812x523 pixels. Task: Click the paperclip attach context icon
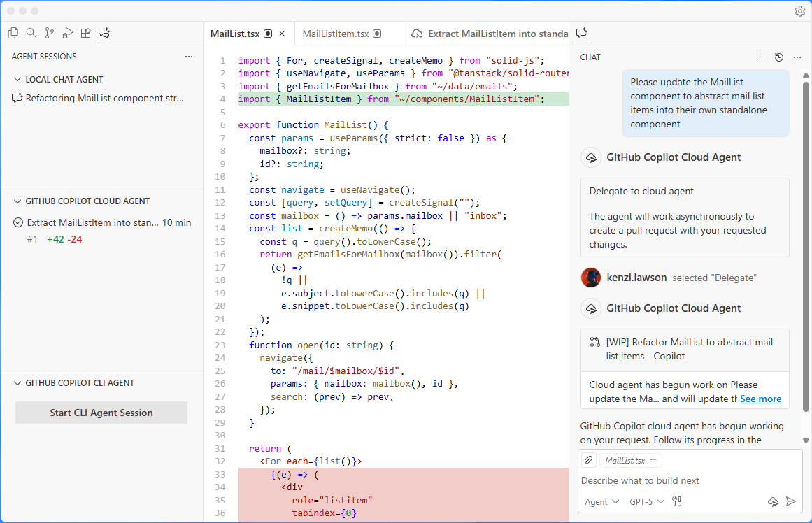[589, 460]
